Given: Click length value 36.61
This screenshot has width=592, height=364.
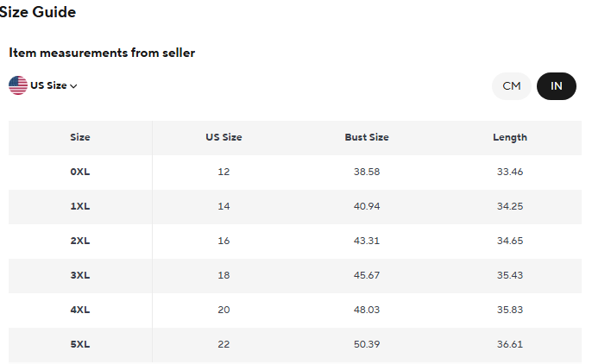Looking at the screenshot, I should point(510,344).
